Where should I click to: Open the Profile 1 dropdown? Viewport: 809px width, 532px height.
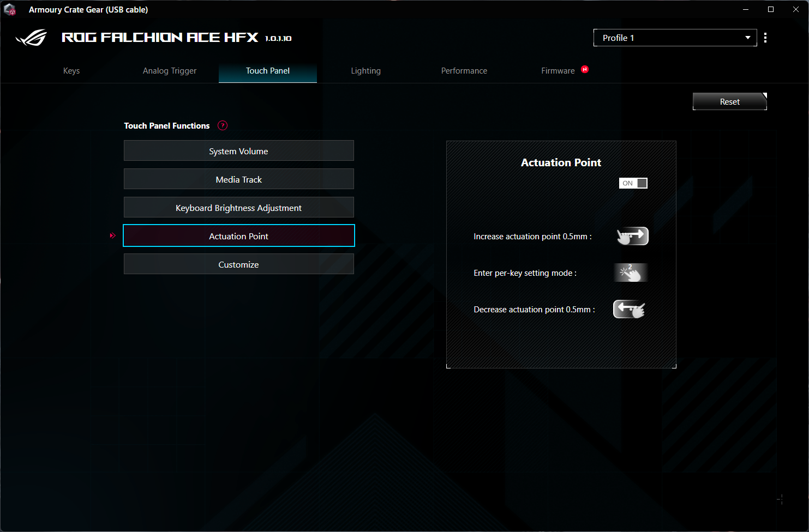(x=675, y=38)
